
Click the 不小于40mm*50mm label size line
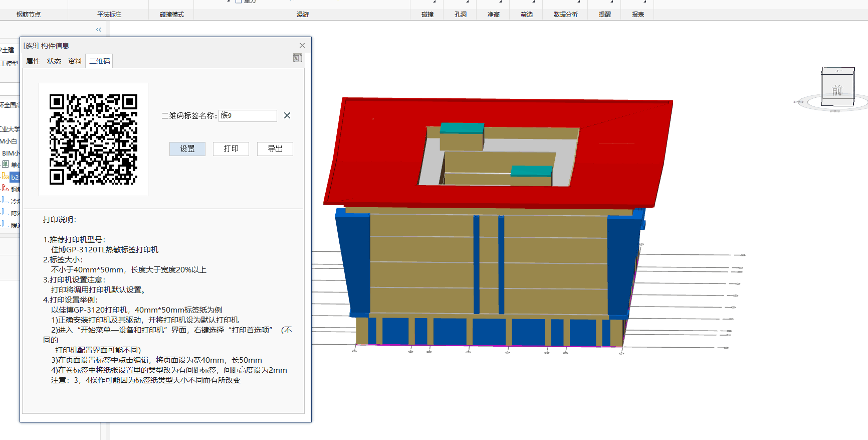[x=129, y=270]
